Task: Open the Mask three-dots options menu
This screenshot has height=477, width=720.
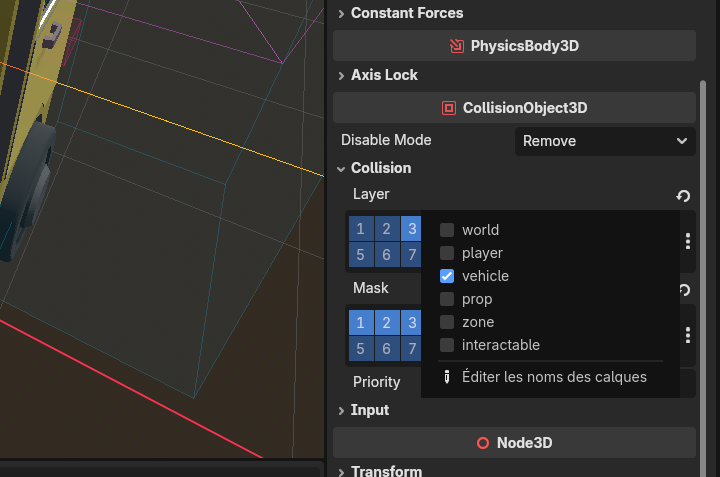Action: [x=687, y=335]
